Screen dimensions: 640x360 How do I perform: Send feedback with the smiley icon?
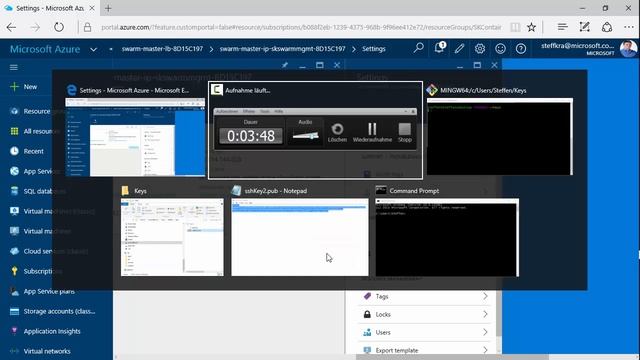click(500, 49)
